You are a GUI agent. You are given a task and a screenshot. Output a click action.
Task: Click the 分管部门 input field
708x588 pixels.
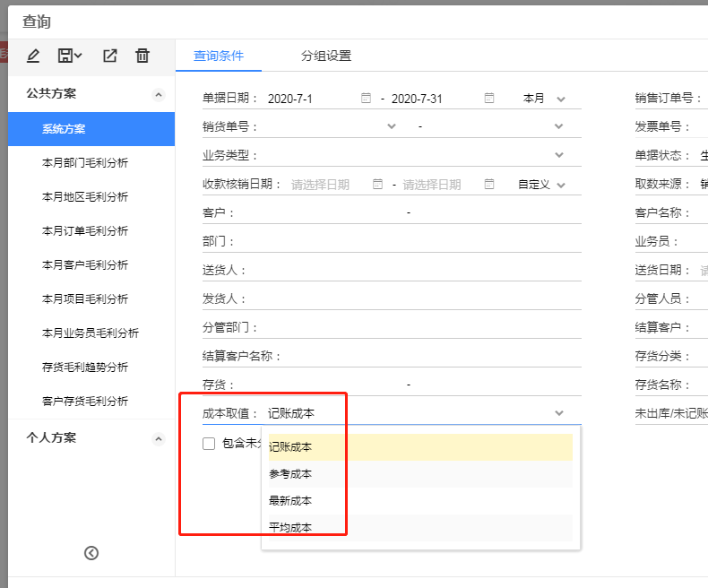[x=420, y=327]
